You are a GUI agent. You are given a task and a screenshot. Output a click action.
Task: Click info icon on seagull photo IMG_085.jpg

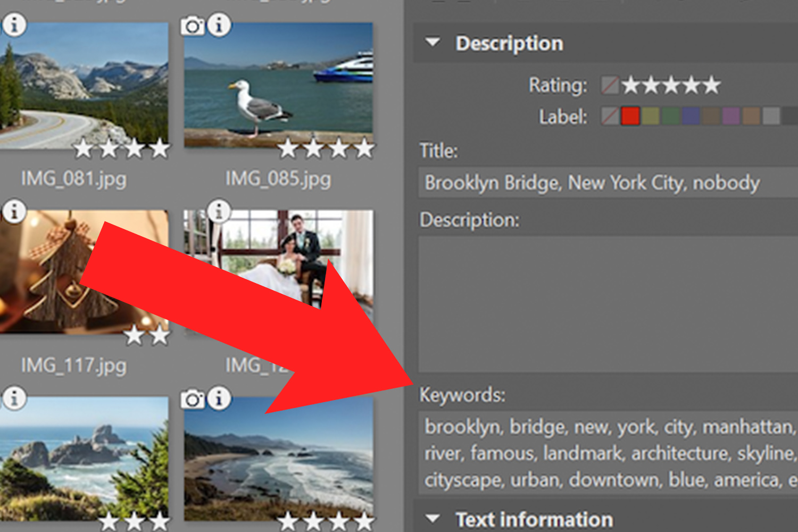pos(219,25)
